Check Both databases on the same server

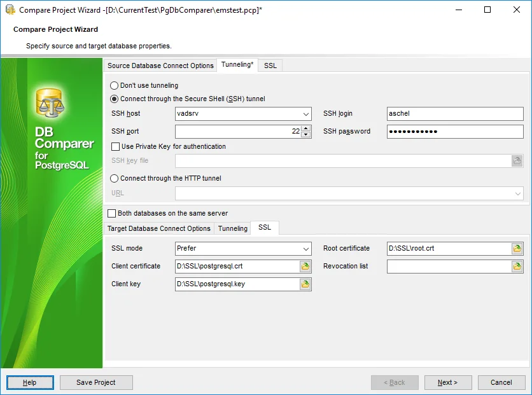tap(112, 214)
